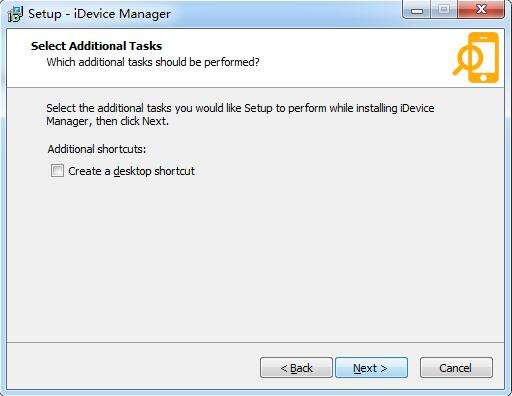The image size is (512, 396).
Task: Close the Setup window with the red X
Action: pos(481,10)
